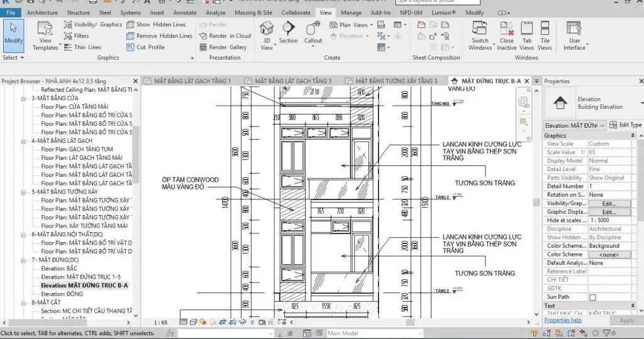Open Elevation: MẶT ĐỨNG instance selector dropdown
644x339 pixels.
575,125
